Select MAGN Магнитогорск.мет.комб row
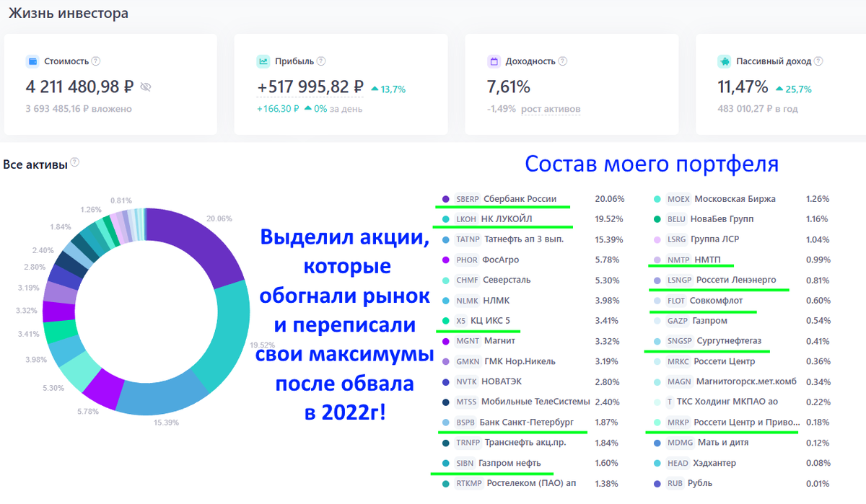 742,381
